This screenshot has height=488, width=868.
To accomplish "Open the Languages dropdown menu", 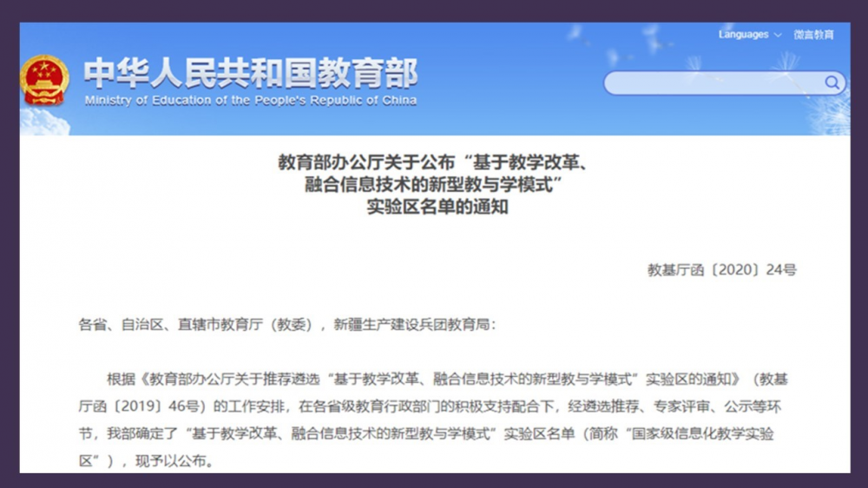I will tap(744, 35).
